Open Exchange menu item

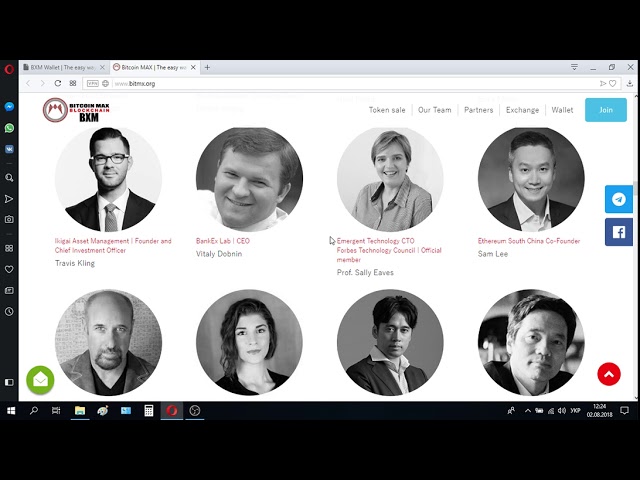point(522,110)
